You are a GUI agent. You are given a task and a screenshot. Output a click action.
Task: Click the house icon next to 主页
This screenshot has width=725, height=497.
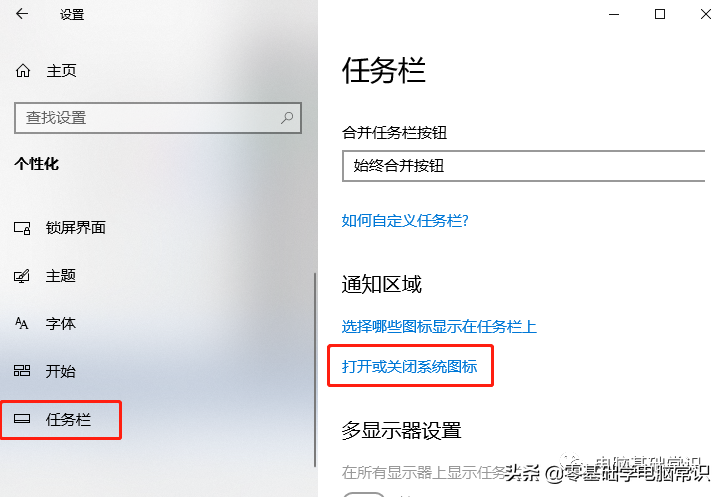point(23,71)
